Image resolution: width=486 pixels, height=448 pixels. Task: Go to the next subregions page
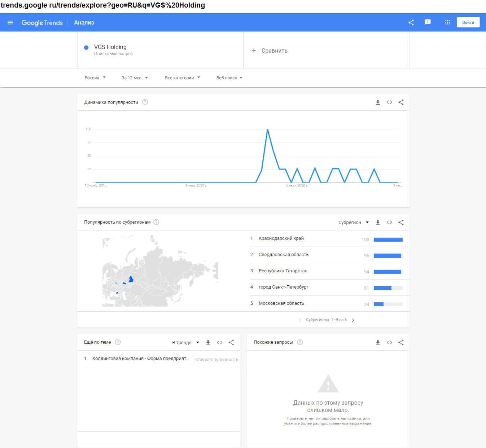pos(353,320)
